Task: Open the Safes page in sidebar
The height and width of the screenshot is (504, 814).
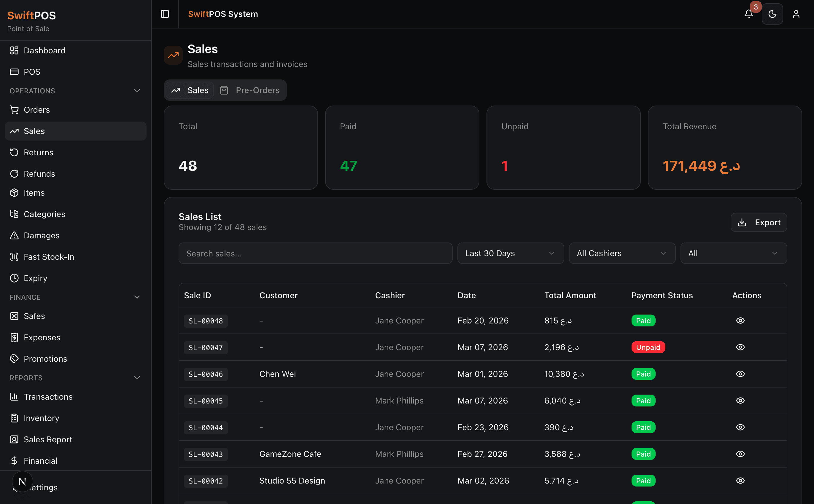Action: tap(34, 316)
